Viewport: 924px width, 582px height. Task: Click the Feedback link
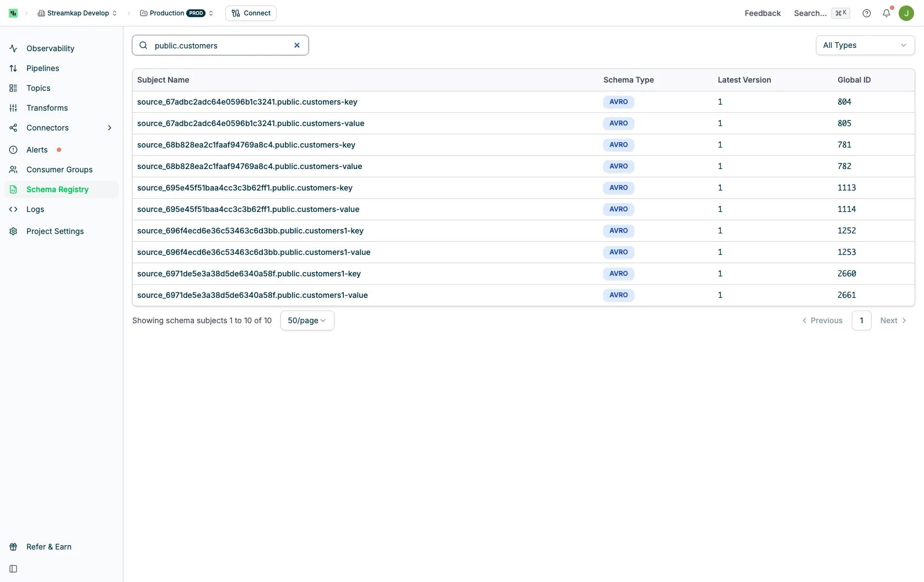coord(763,13)
